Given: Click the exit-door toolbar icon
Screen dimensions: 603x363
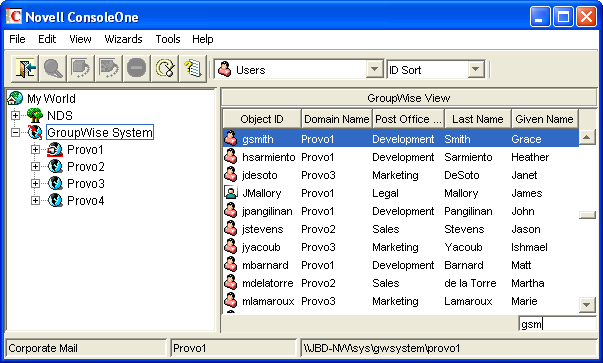Looking at the screenshot, I should (x=25, y=68).
